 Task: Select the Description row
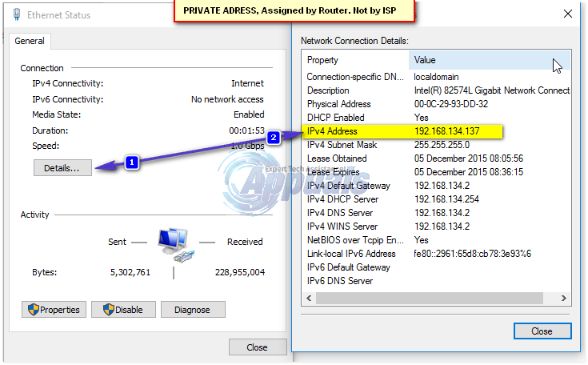436,90
